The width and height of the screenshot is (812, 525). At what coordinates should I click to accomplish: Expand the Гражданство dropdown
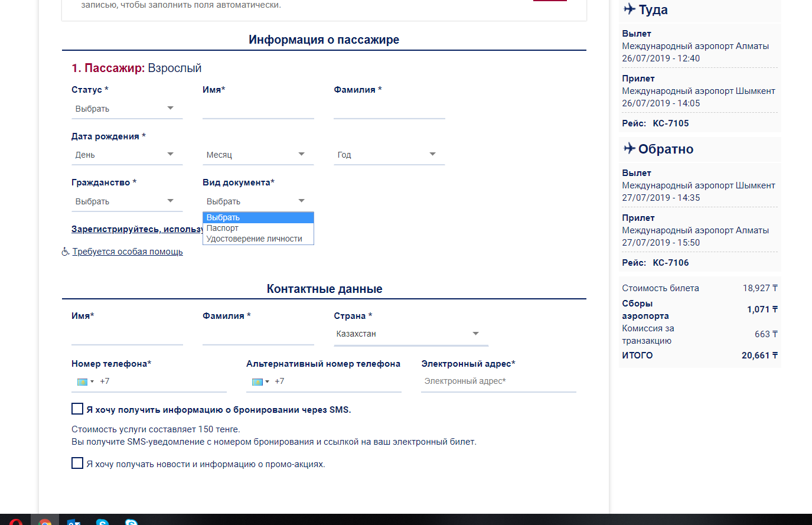coord(126,201)
